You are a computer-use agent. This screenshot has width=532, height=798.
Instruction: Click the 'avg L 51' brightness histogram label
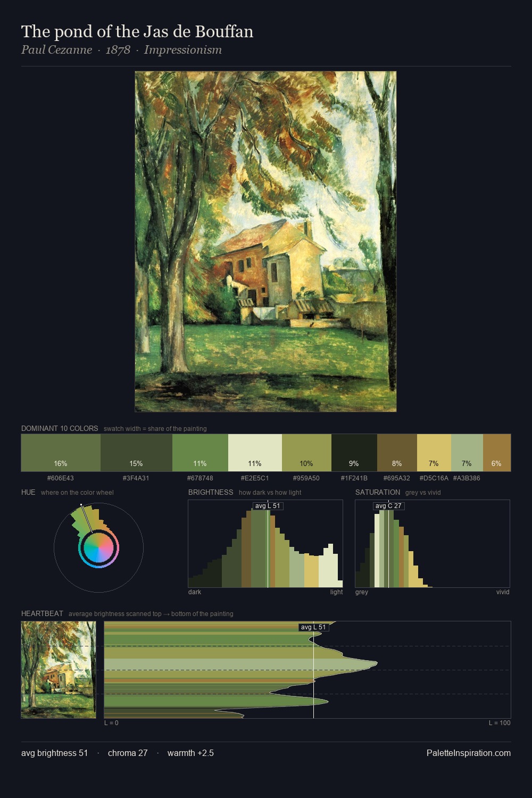point(268,506)
